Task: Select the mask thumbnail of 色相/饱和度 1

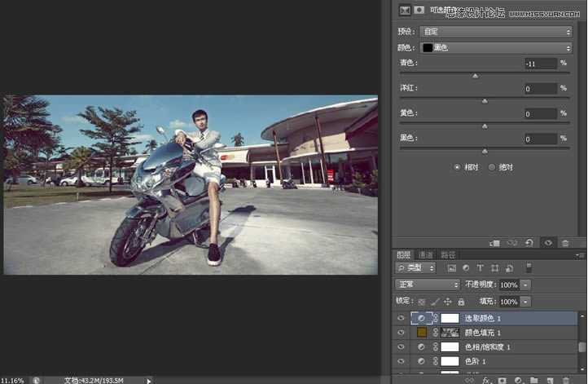Action: coord(450,346)
